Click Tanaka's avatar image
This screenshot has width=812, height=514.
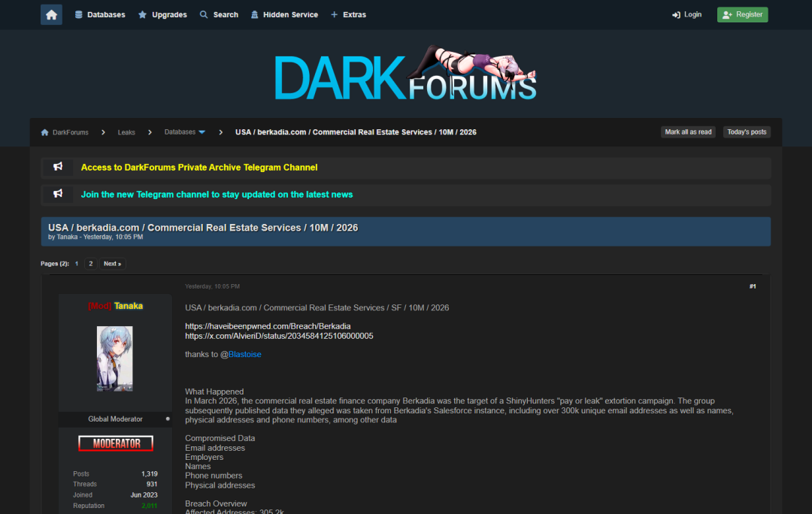tap(115, 358)
